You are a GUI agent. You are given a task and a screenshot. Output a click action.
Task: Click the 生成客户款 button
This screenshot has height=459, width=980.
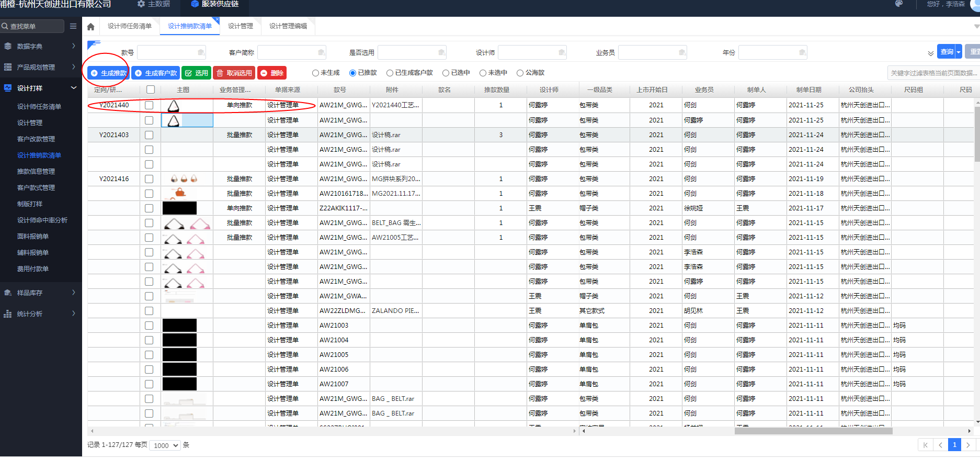pyautogui.click(x=156, y=73)
